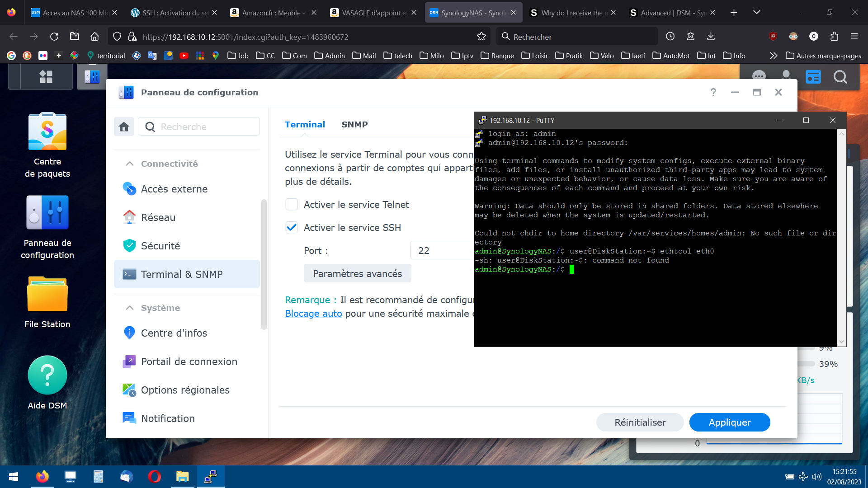Collapse the Système section
Image resolution: width=868 pixels, height=488 pixels.
coord(130,308)
